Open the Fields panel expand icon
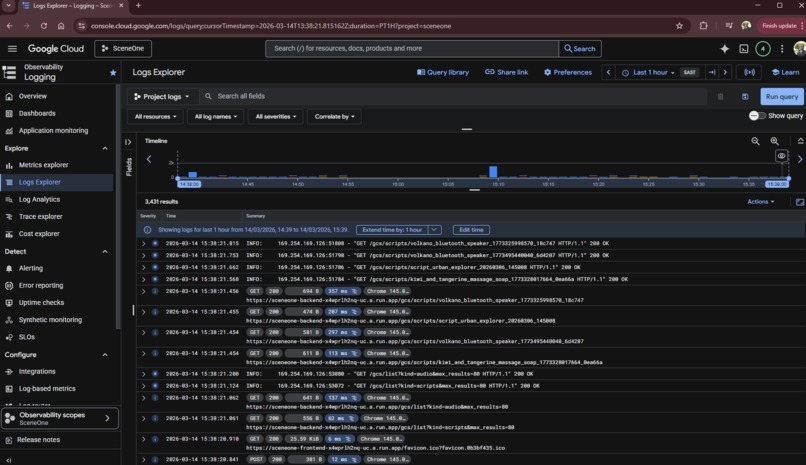 [128, 142]
